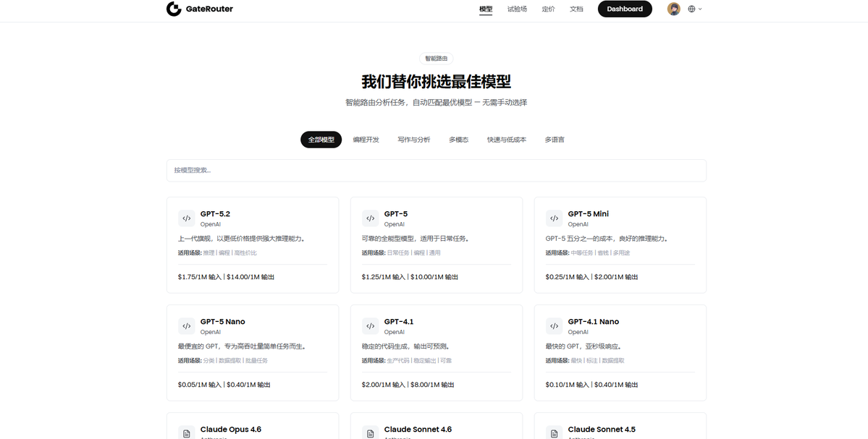Select the 快速与低成本 filter tab
Image resolution: width=868 pixels, height=439 pixels.
[x=507, y=140]
